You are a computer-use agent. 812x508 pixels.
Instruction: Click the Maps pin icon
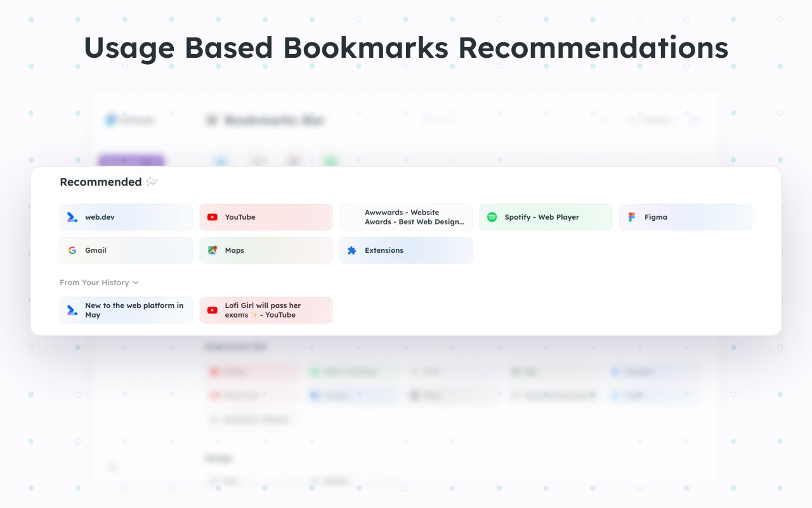coord(213,250)
